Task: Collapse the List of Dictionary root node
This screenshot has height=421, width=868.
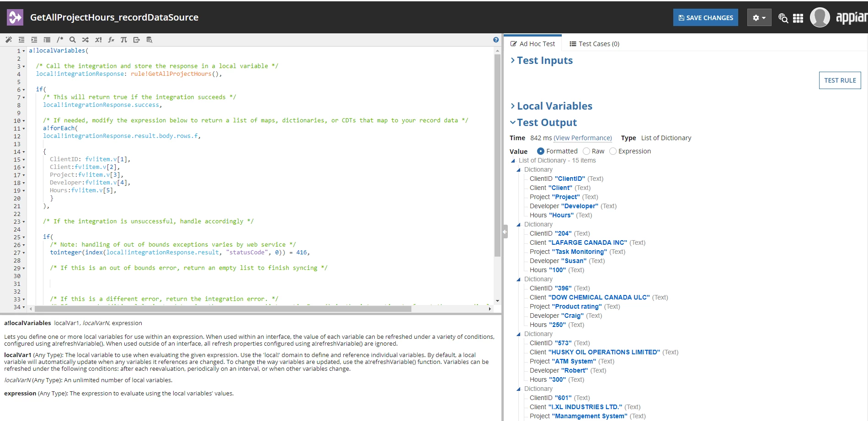Action: pyautogui.click(x=513, y=161)
